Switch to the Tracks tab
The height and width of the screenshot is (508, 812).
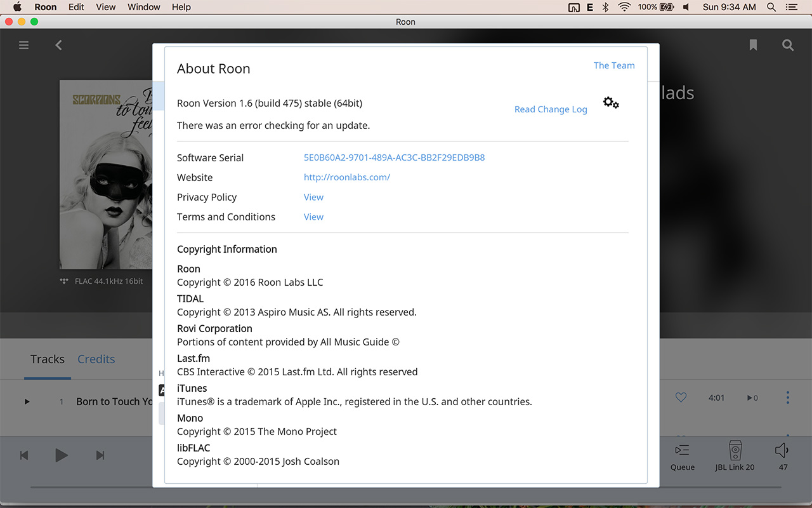(x=48, y=359)
